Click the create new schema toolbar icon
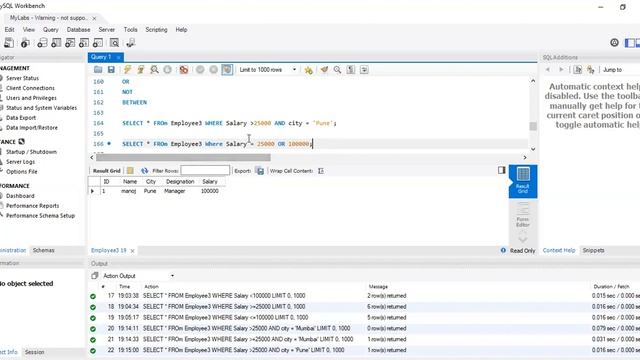Image resolution: width=640 pixels, height=360 pixels. click(x=42, y=43)
